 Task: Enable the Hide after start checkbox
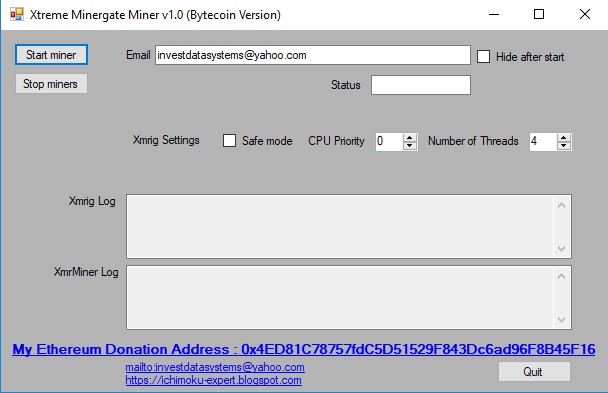tap(483, 57)
